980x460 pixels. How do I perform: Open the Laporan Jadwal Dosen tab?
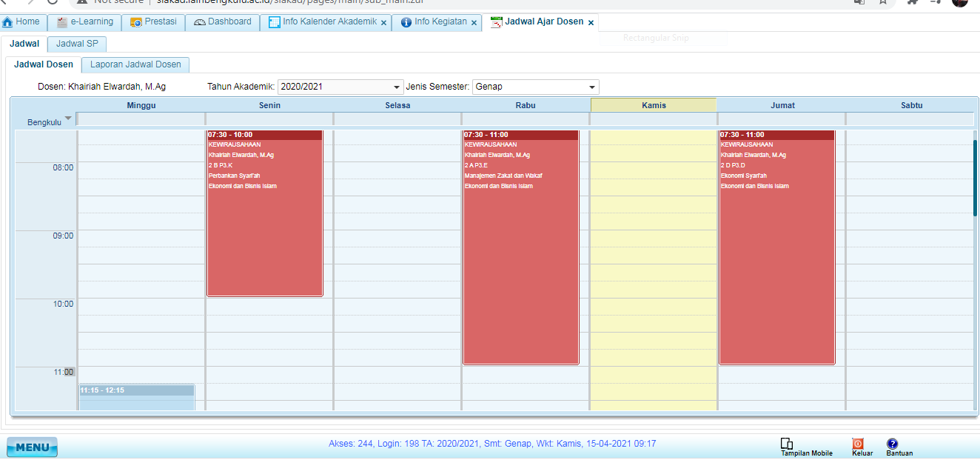click(135, 64)
